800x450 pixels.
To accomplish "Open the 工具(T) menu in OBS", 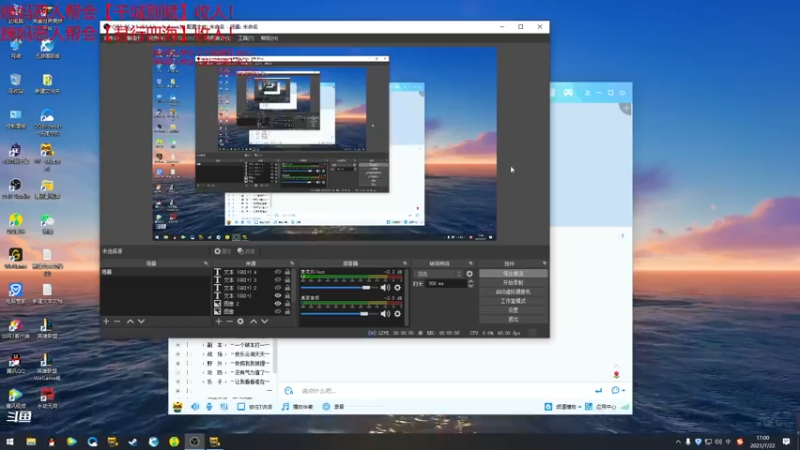I will pos(246,38).
